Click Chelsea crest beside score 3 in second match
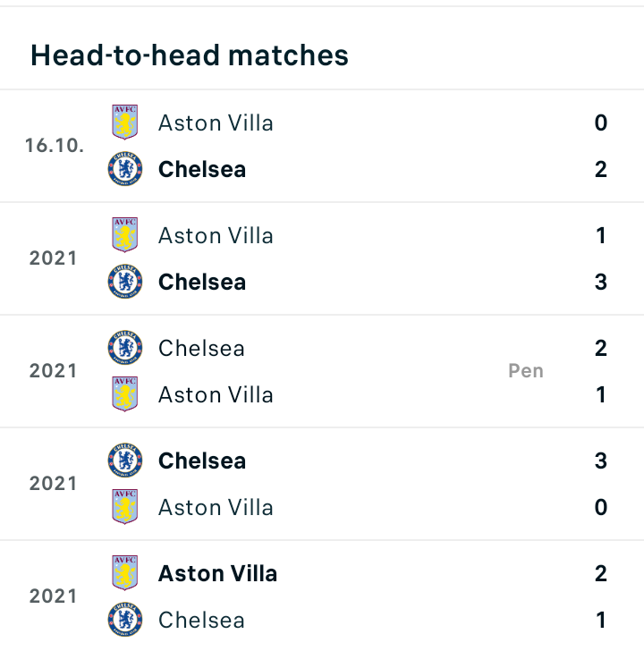Screen dimensions: 644x651 click(x=125, y=282)
